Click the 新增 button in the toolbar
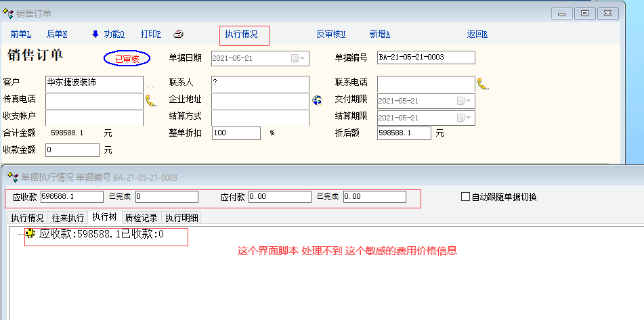This screenshot has width=644, height=320. [x=379, y=35]
